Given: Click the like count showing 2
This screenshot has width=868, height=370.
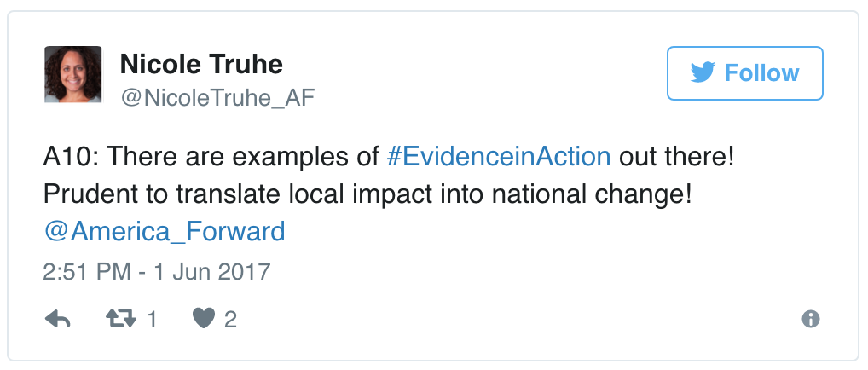Looking at the screenshot, I should click(x=230, y=320).
